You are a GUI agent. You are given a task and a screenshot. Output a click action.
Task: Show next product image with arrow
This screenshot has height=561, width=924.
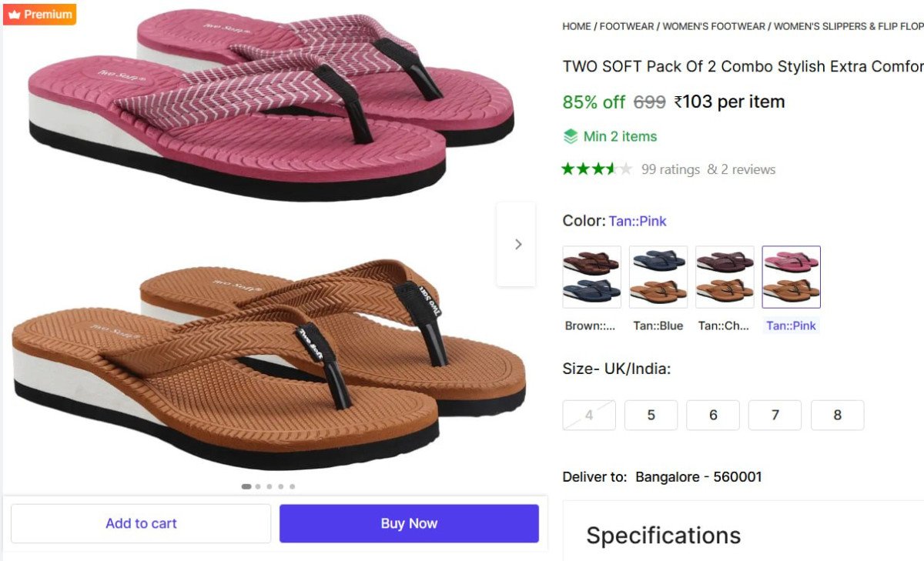517,244
